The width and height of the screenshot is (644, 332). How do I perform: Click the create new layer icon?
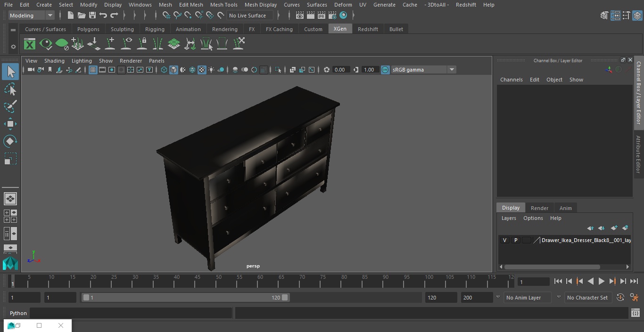[x=614, y=228]
